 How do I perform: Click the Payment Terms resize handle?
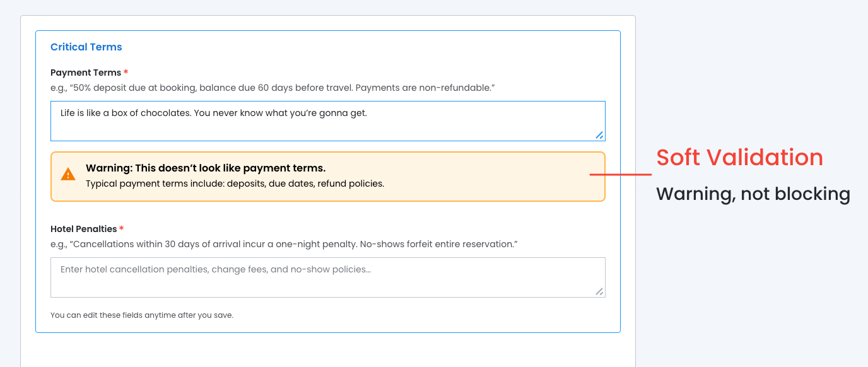click(599, 135)
